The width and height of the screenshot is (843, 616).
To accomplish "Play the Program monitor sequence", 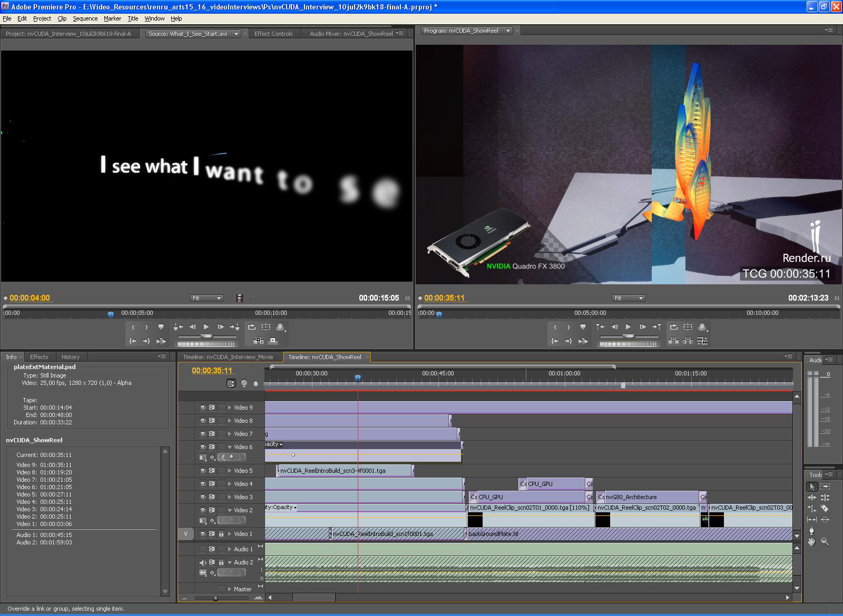I will pyautogui.click(x=628, y=327).
